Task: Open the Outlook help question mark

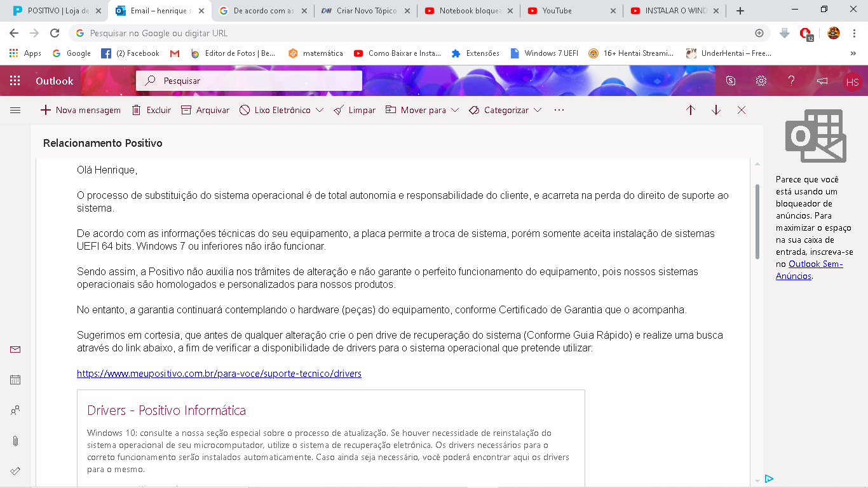Action: pyautogui.click(x=791, y=81)
